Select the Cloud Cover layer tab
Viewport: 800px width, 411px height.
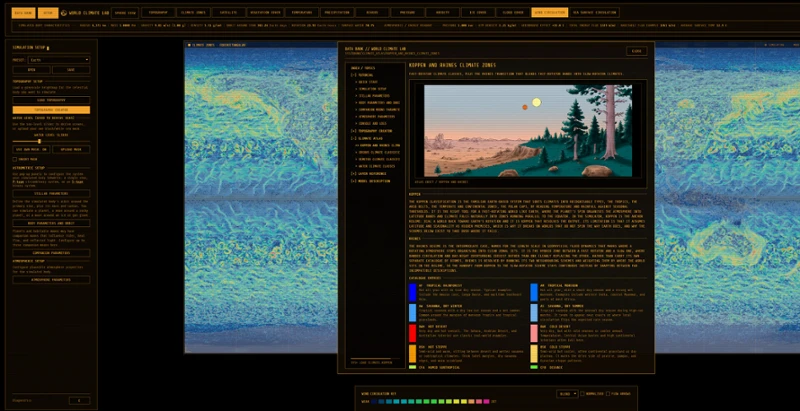tap(513, 13)
